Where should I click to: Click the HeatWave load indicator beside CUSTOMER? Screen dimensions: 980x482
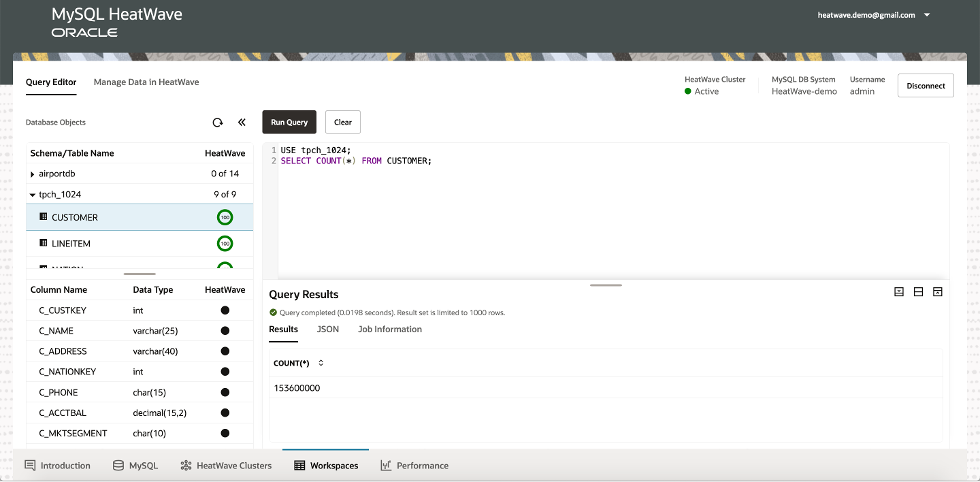(225, 216)
